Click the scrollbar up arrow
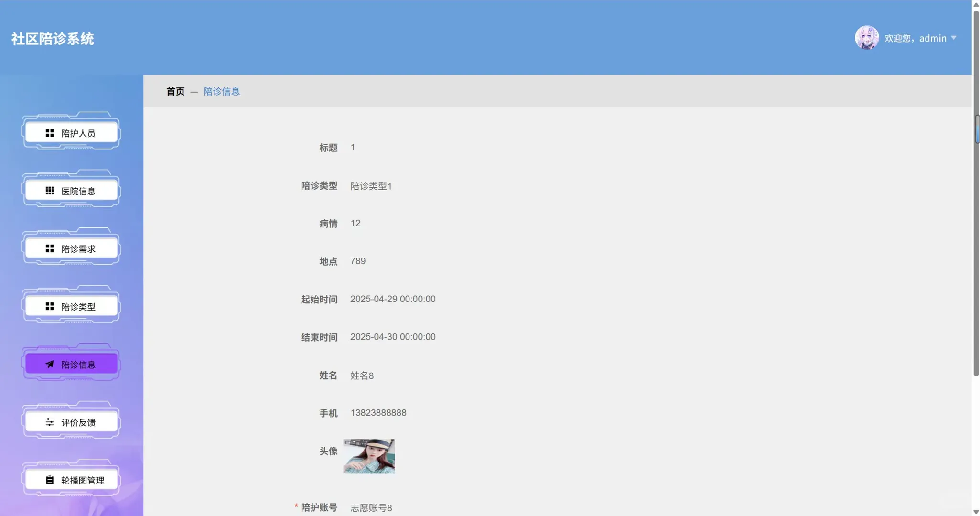 (976, 4)
